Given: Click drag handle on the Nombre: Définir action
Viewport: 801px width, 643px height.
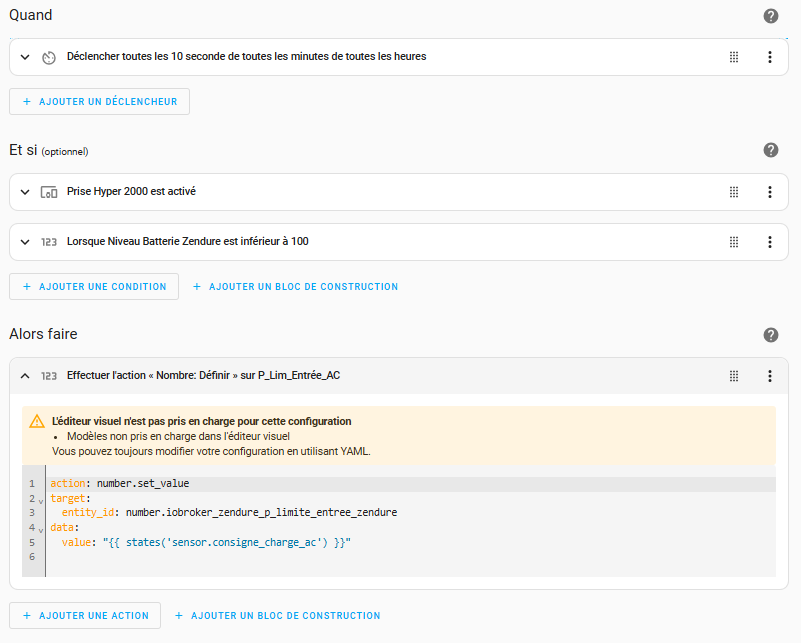Looking at the screenshot, I should (x=734, y=376).
